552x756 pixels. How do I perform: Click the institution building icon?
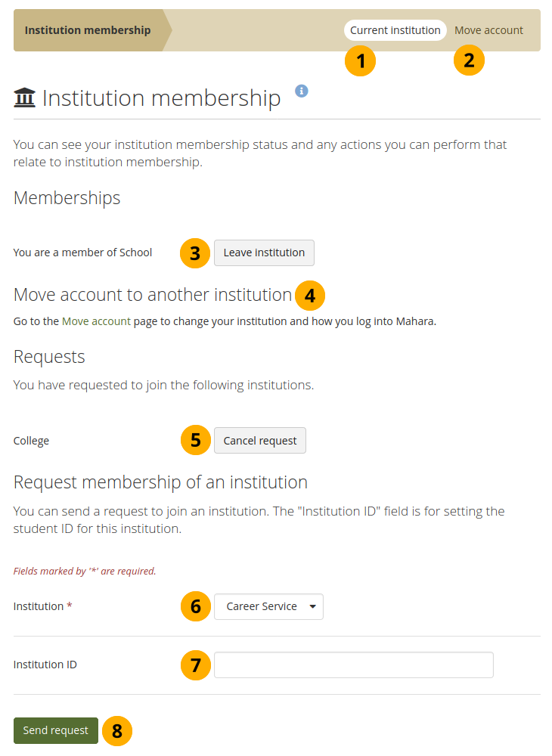tap(25, 98)
